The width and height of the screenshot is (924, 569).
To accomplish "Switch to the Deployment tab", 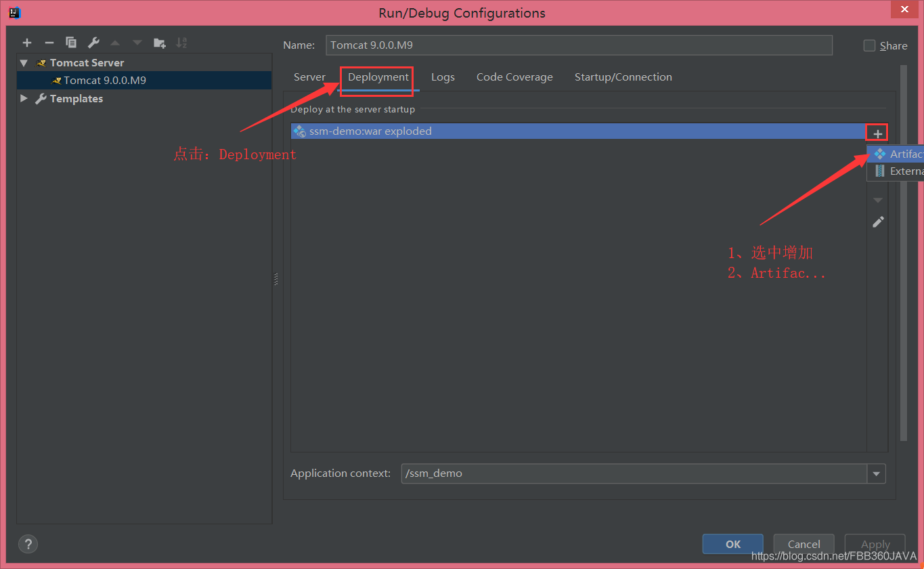I will click(378, 77).
